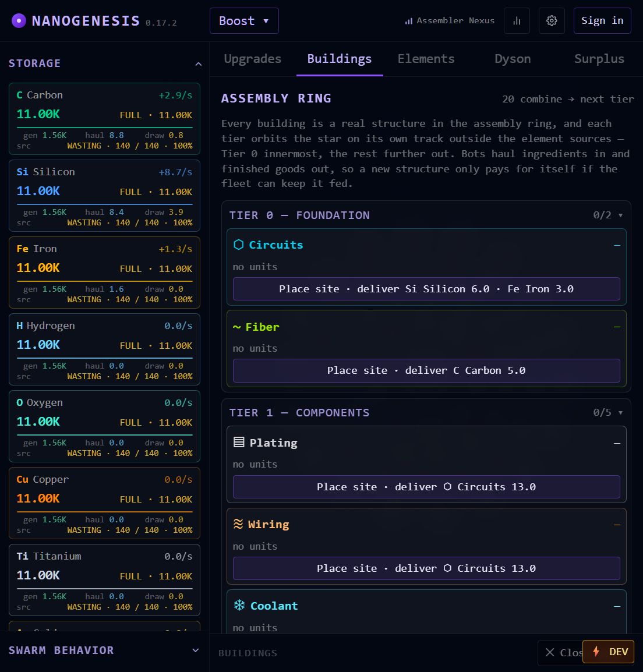The width and height of the screenshot is (643, 672).
Task: Click the Coolant snowflake icon
Action: click(239, 606)
